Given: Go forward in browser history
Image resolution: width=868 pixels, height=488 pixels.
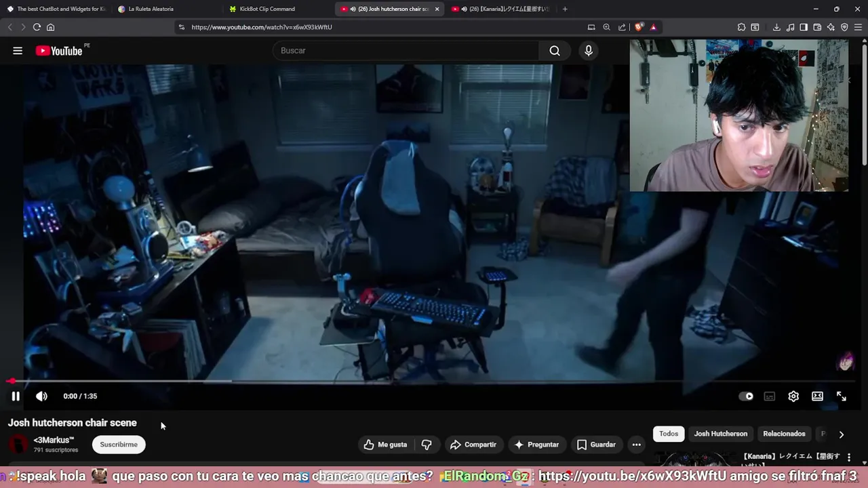Looking at the screenshot, I should (x=23, y=27).
